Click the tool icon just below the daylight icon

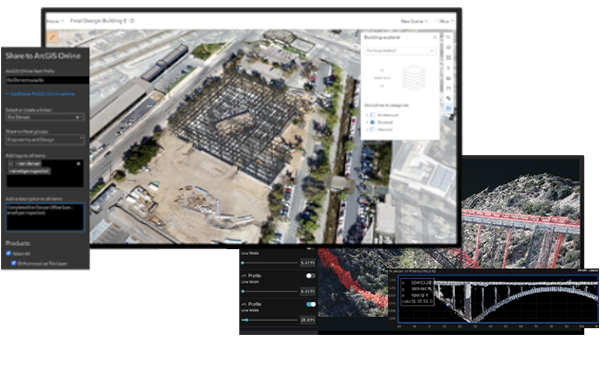(x=448, y=78)
